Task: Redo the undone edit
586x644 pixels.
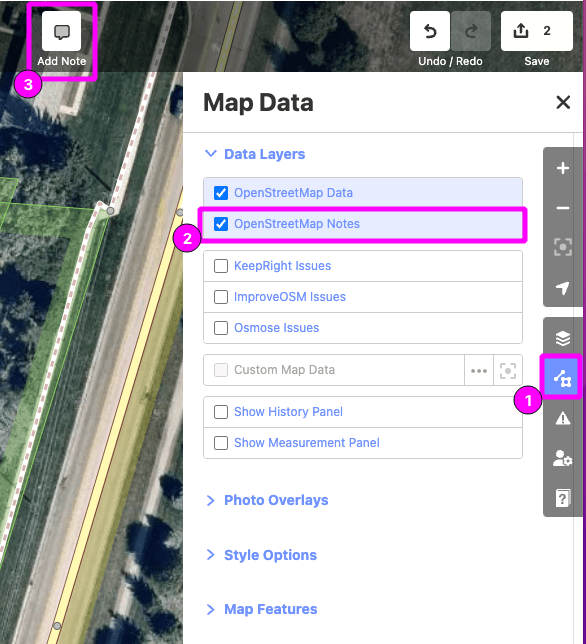Action: (x=471, y=31)
